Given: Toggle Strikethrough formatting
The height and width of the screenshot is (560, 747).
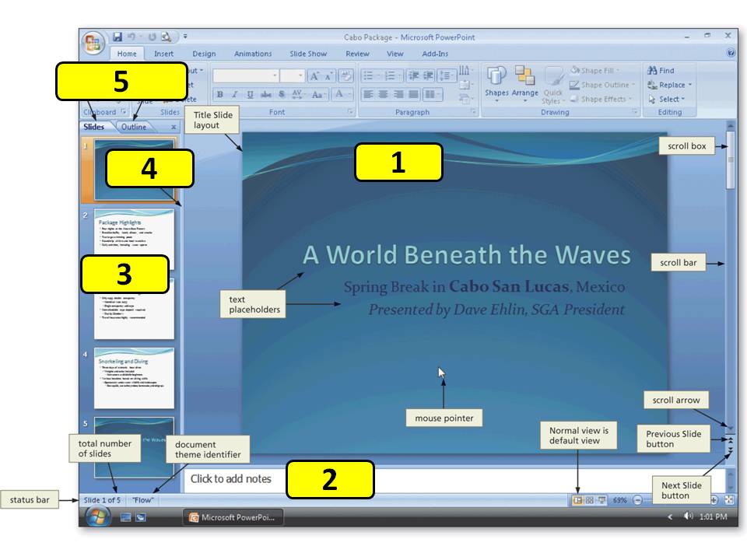Looking at the screenshot, I should click(265, 94).
